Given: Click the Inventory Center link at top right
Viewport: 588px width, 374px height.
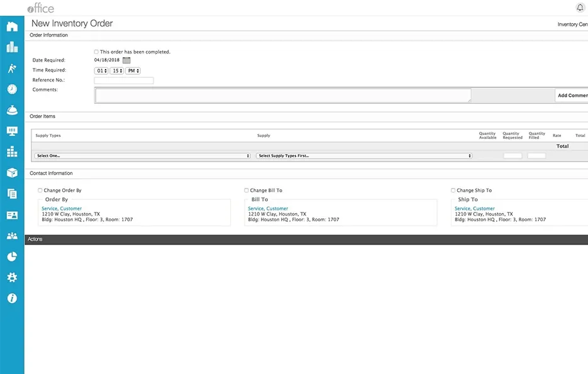Looking at the screenshot, I should (573, 25).
